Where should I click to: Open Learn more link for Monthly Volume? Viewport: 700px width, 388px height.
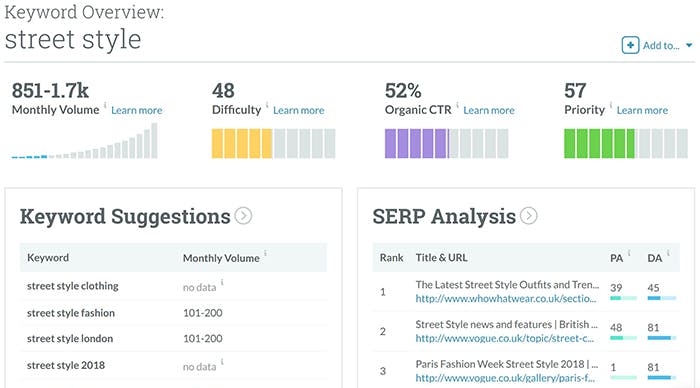pos(137,110)
